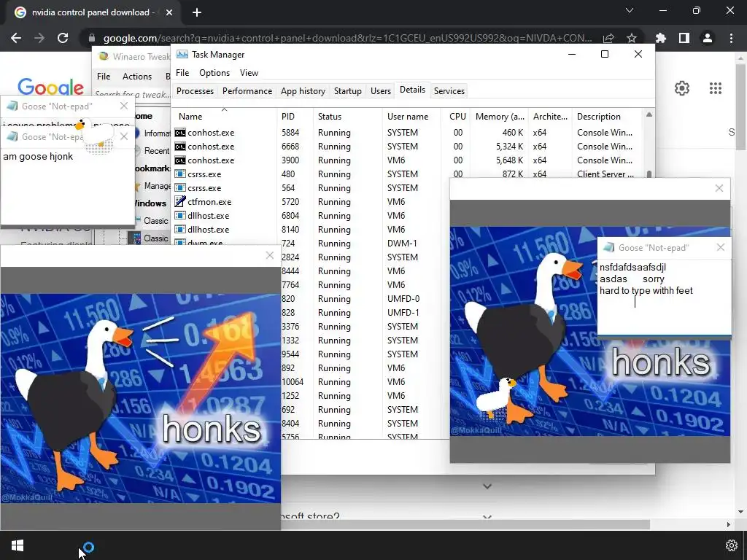This screenshot has height=560, width=747.
Task: Click 'am goose hjonk' text area
Action: coord(68,186)
